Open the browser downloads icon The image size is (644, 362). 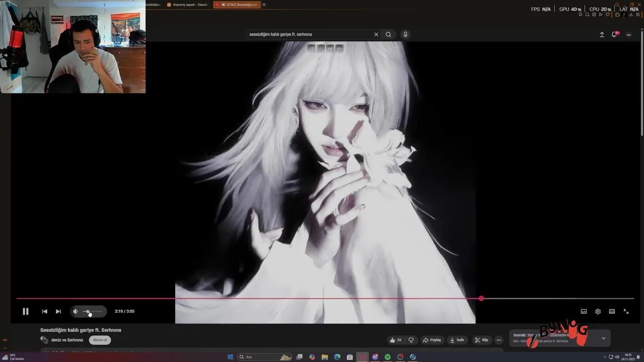click(631, 14)
